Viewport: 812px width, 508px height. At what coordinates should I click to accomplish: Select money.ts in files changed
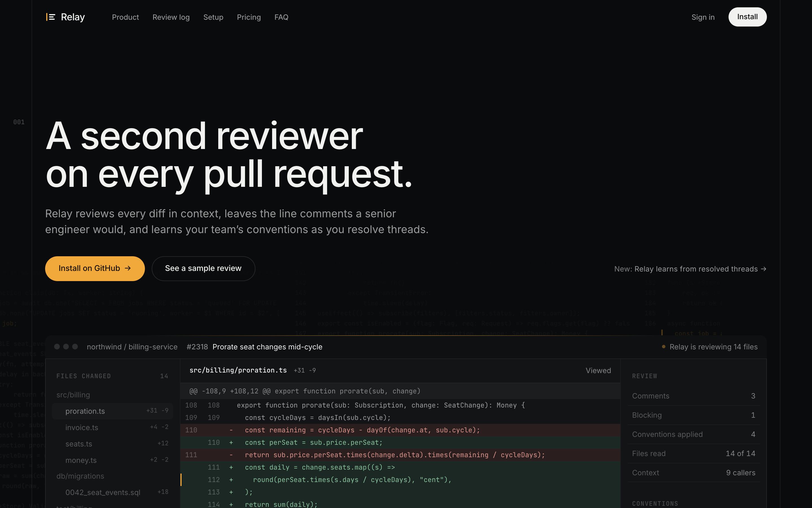[x=112, y=460]
